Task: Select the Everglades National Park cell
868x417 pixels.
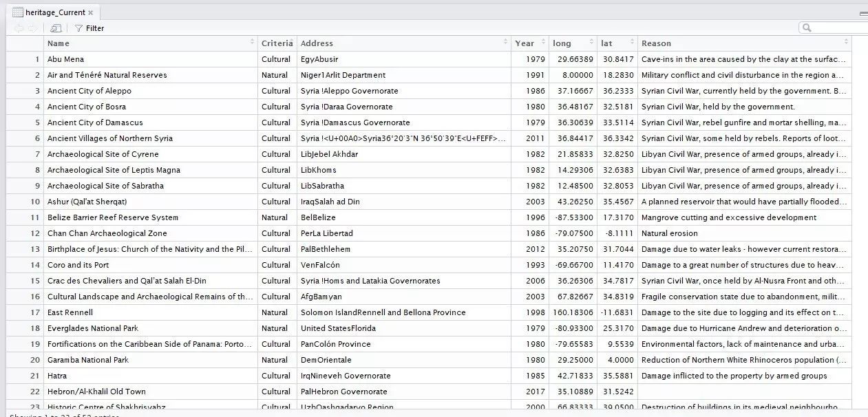Action: click(x=92, y=328)
